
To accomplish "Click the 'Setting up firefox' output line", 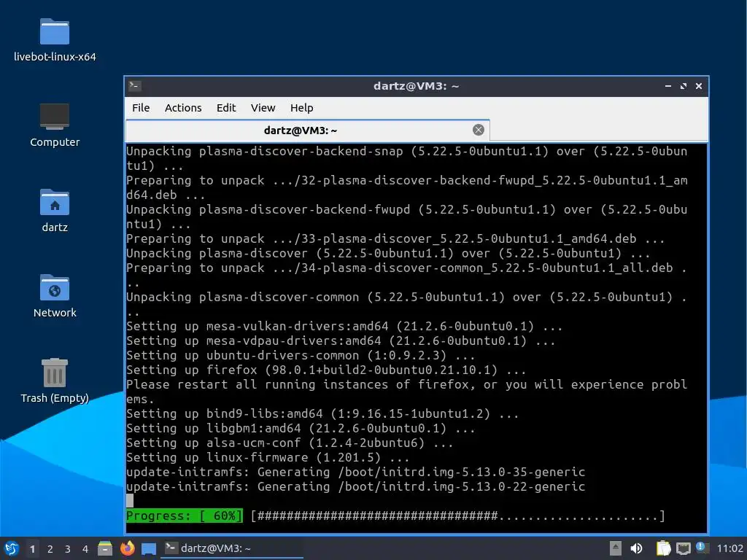I will (326, 370).
